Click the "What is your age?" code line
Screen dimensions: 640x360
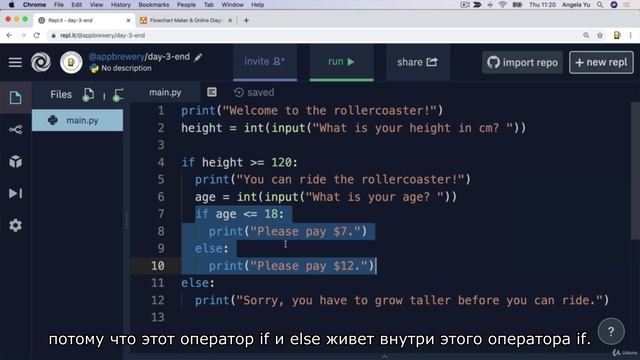326,197
